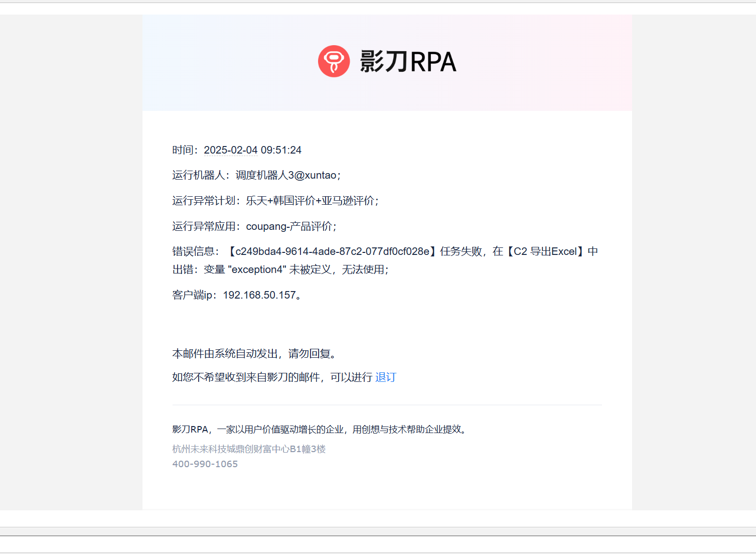
Task: Click the app name coupang-产品评价
Action: 289,226
